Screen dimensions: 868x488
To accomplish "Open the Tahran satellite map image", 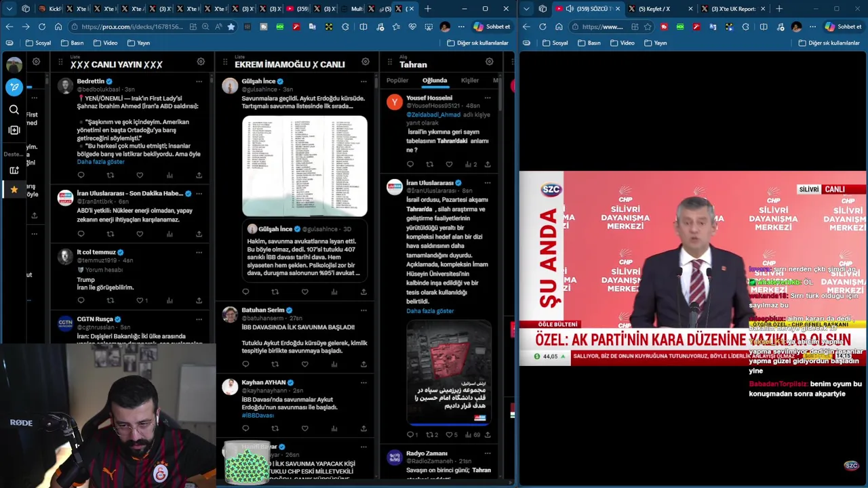I will click(449, 373).
